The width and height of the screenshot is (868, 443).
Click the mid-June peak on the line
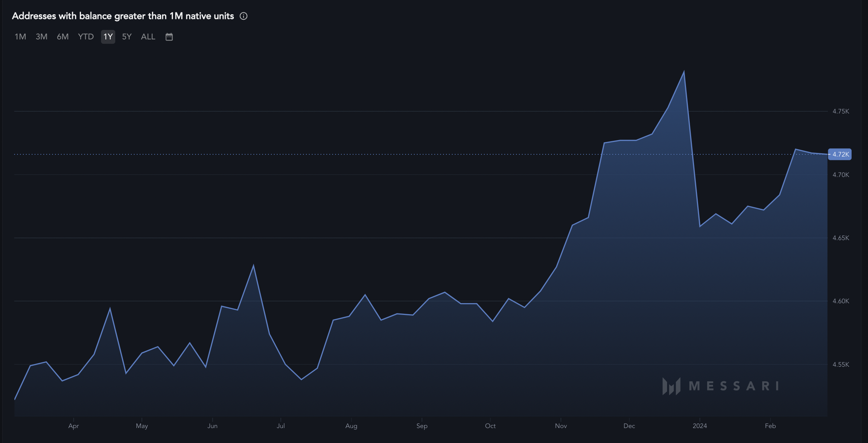253,266
